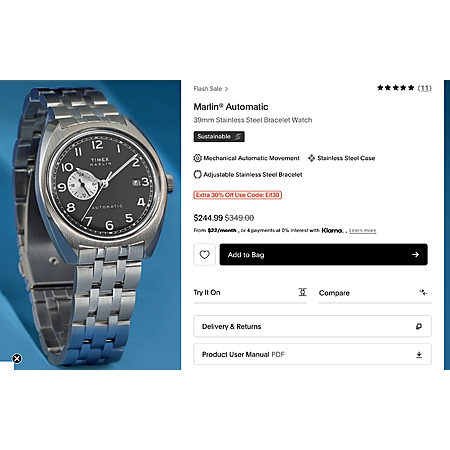
Task: Select the Try It On tab
Action: (x=250, y=293)
